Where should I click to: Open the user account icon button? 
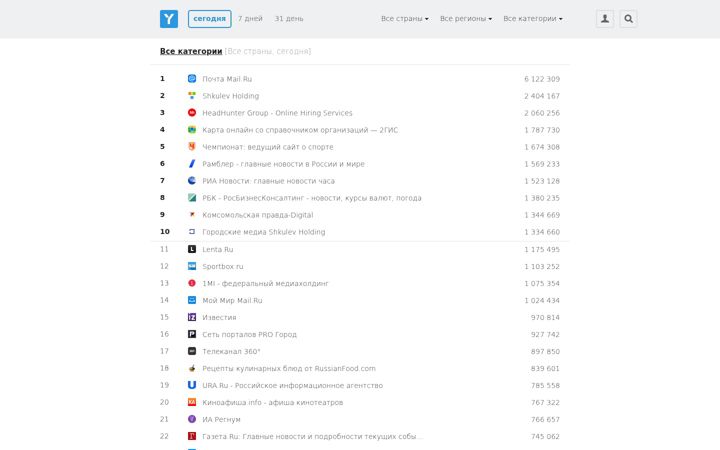click(x=605, y=19)
